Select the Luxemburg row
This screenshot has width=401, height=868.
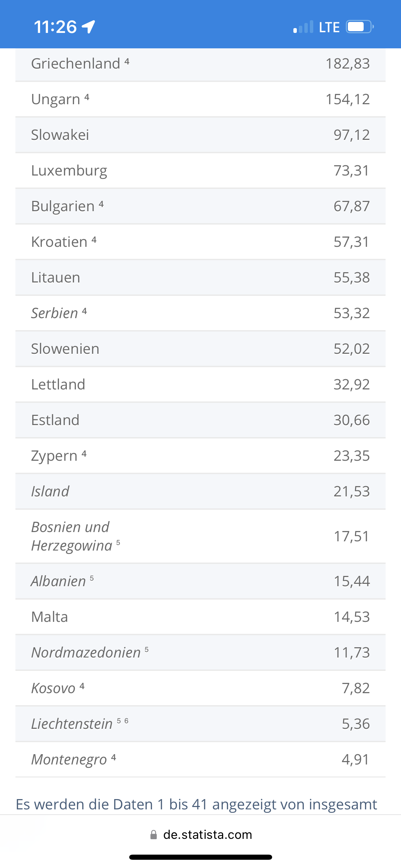coord(200,171)
